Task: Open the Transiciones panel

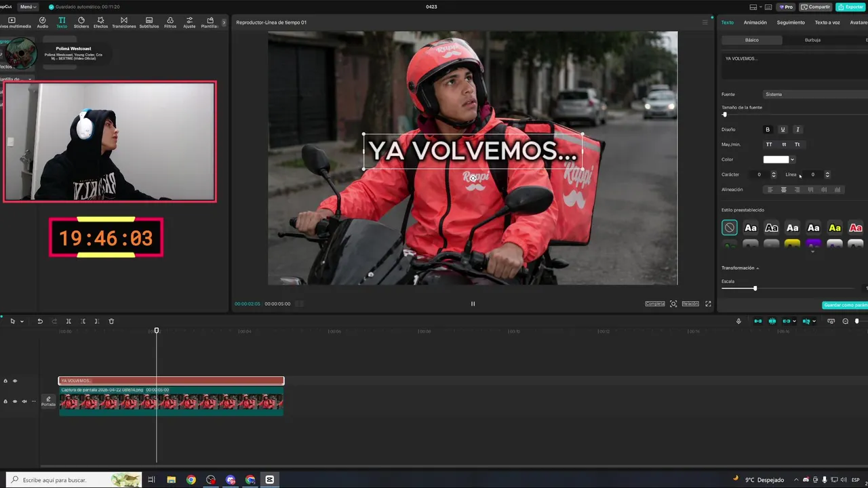Action: (123, 22)
